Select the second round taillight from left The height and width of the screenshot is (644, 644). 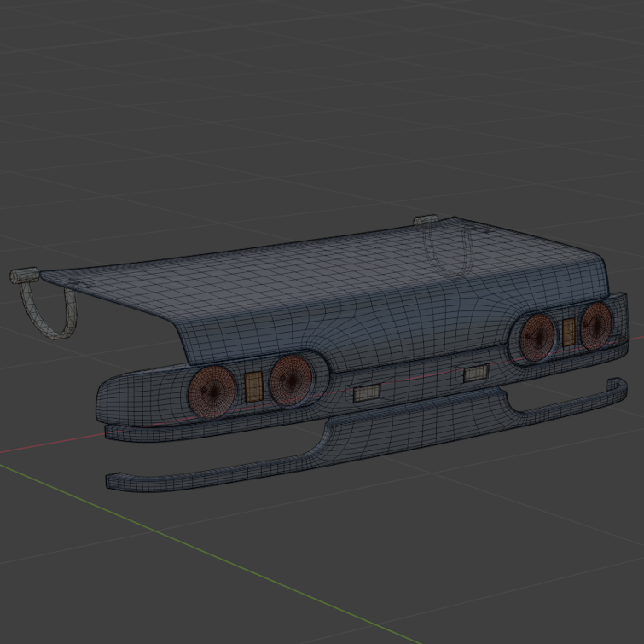(291, 380)
